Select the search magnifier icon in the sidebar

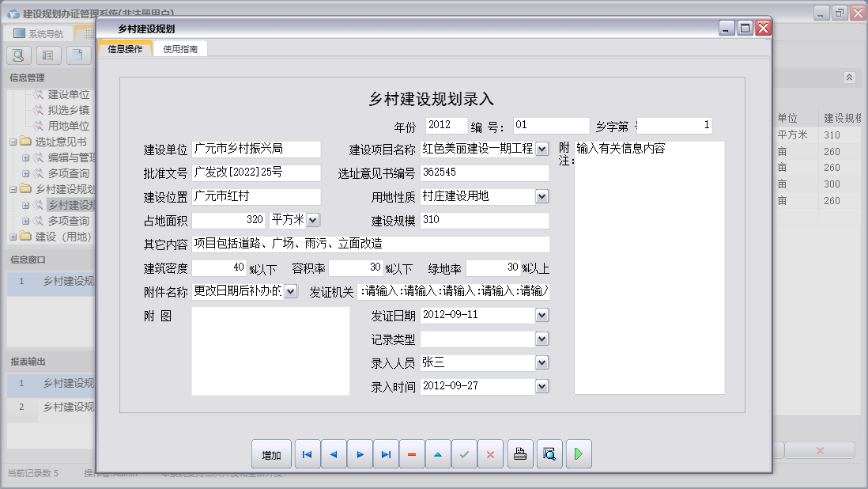click(x=17, y=55)
